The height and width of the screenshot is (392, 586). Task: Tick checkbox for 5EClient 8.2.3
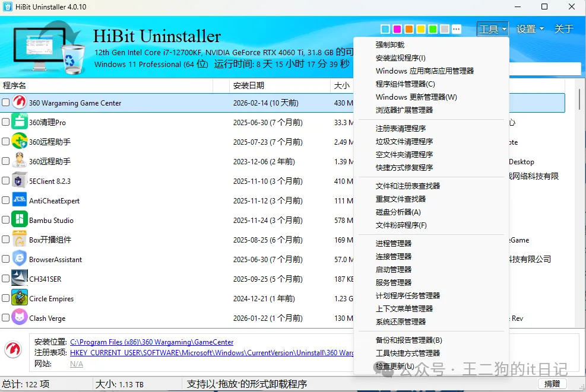(5, 181)
